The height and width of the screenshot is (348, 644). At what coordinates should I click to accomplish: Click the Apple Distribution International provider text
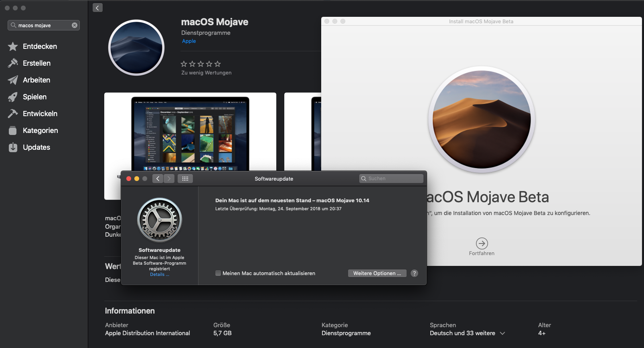click(148, 333)
